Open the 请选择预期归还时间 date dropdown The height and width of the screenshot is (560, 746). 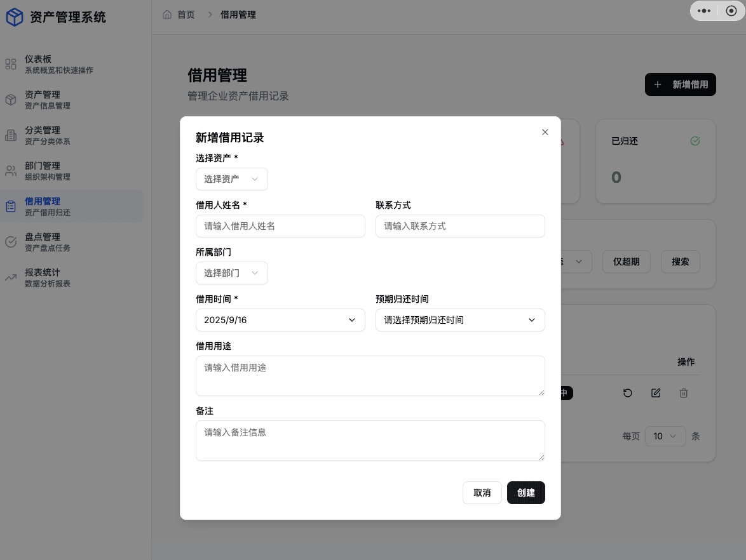click(x=460, y=320)
